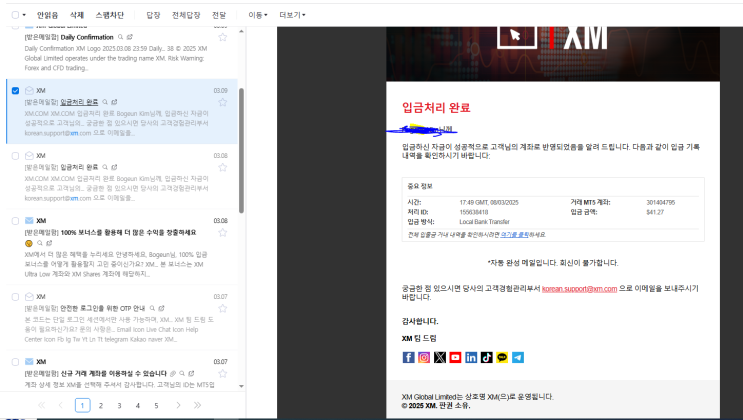The width and height of the screenshot is (743, 420).
Task: Open Daily Confirmation in new window icon
Action: 130,37
